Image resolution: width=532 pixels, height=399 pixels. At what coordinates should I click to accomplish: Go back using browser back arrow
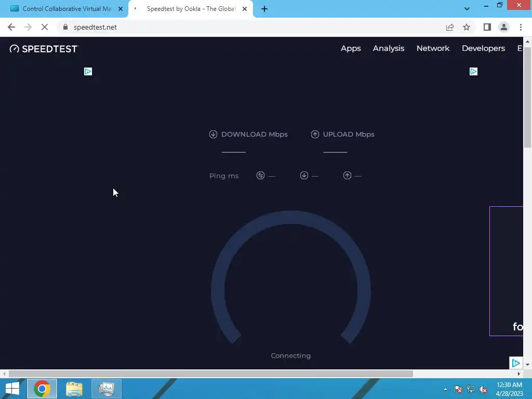click(x=11, y=27)
